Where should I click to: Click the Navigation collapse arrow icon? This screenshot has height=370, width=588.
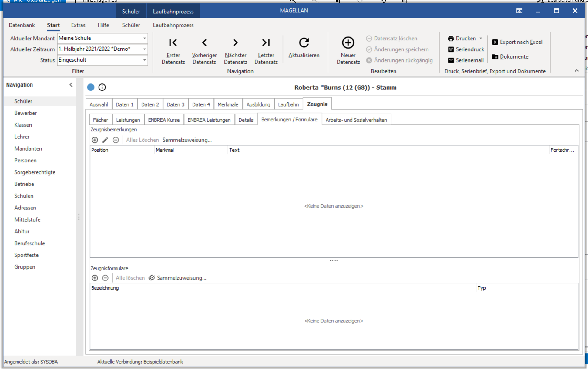tap(71, 85)
